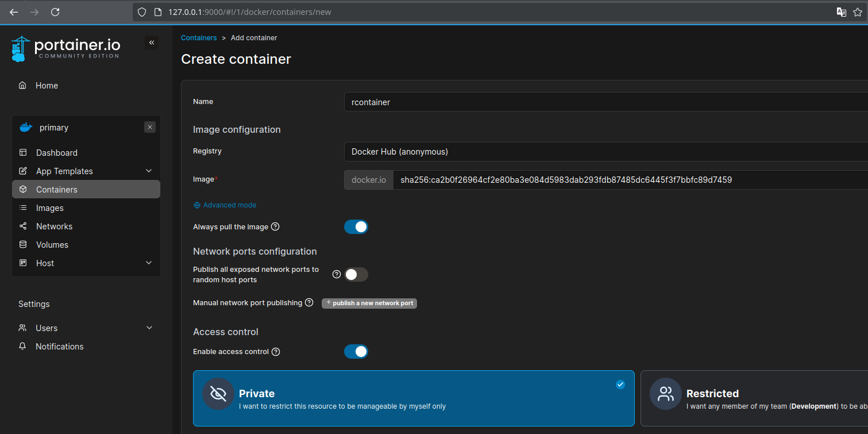Enable publish all exposed ports toggle
Image resolution: width=868 pixels, height=434 pixels.
click(x=356, y=274)
